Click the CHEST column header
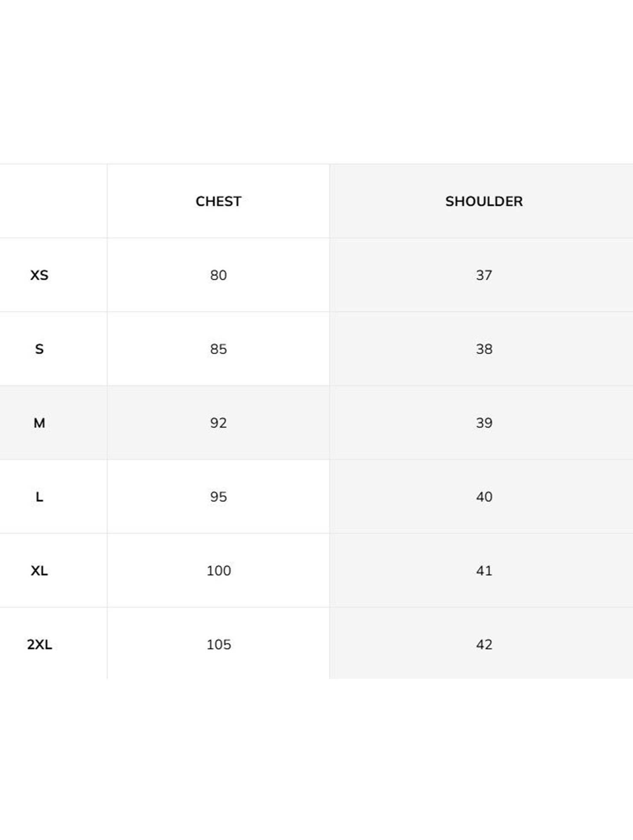This screenshot has width=633, height=840. tap(218, 201)
